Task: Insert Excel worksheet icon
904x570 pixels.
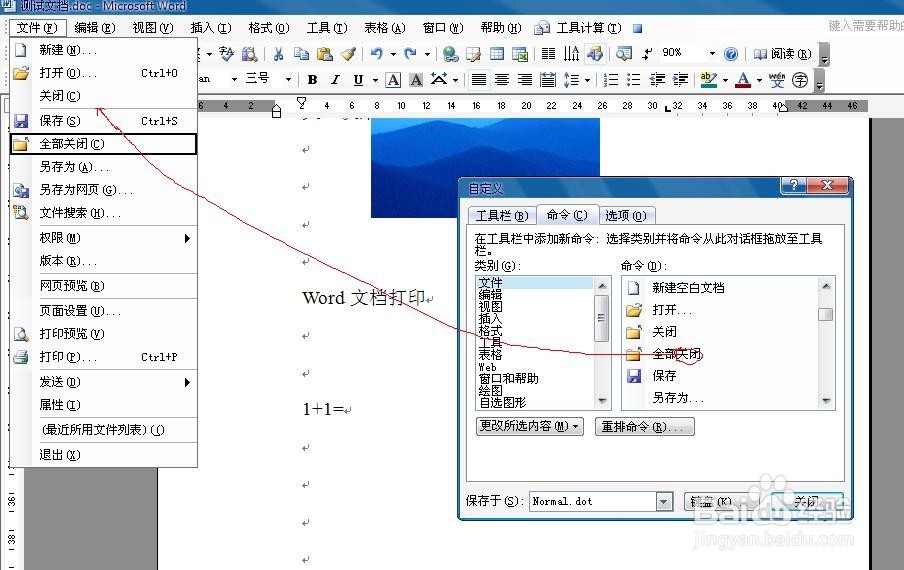Action: pos(519,54)
